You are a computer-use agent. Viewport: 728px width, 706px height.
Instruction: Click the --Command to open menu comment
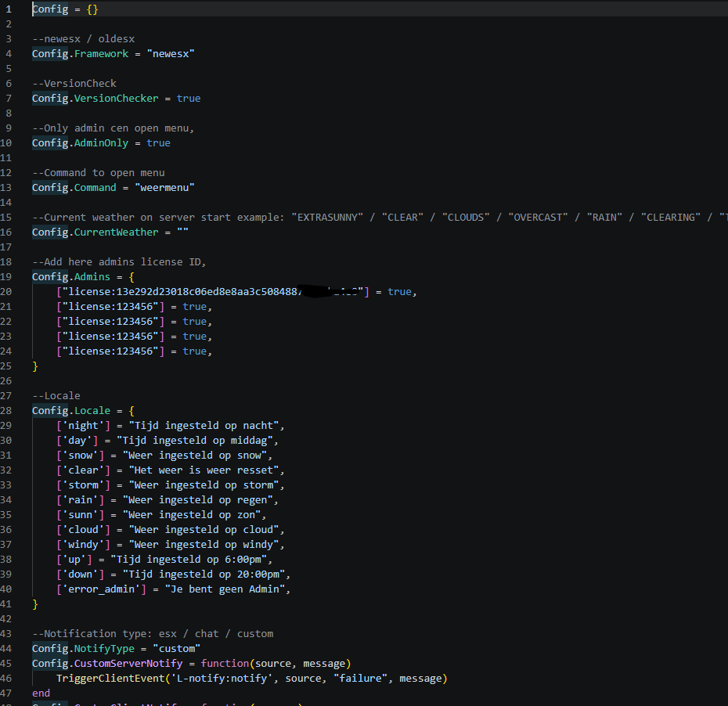point(99,173)
